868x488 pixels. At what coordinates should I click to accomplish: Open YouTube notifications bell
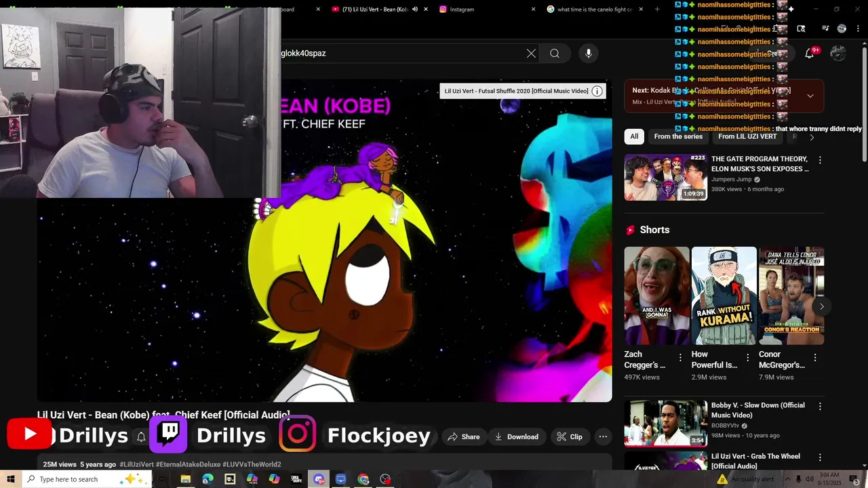coord(809,54)
